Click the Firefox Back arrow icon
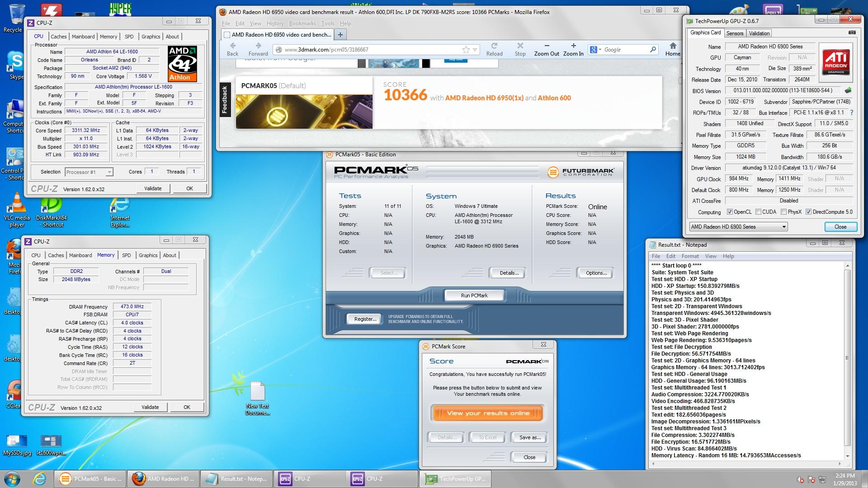This screenshot has width=868, height=488. pyautogui.click(x=233, y=46)
